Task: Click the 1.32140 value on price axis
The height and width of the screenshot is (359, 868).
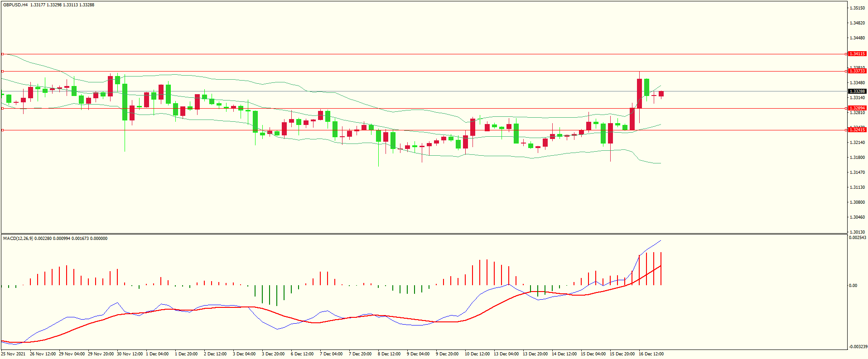Action: (x=857, y=143)
